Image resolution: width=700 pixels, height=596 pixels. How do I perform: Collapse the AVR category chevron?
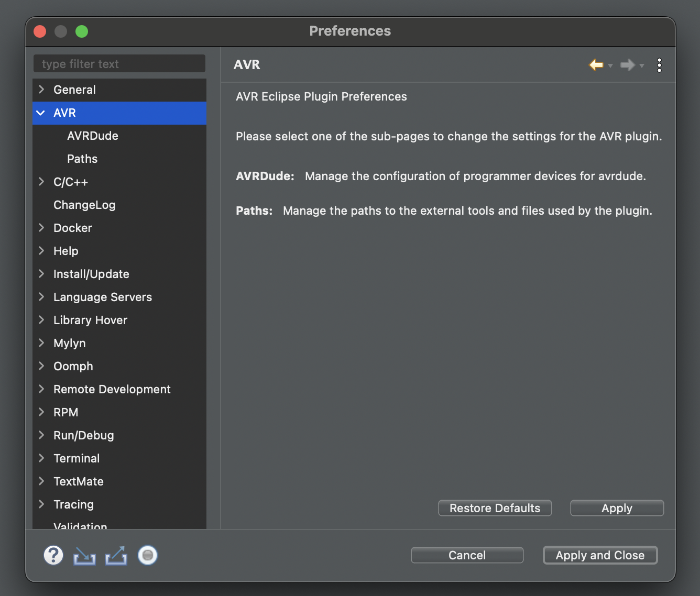click(41, 113)
